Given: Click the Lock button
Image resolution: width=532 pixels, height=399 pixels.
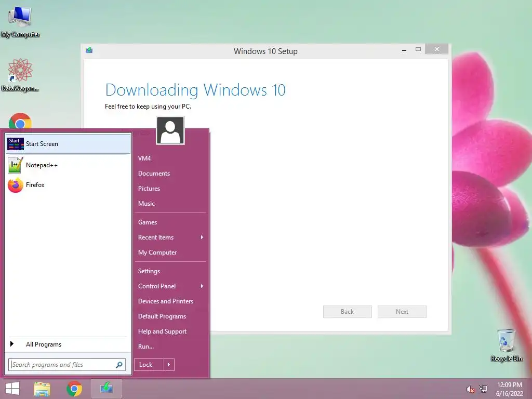Looking at the screenshot, I should point(149,365).
